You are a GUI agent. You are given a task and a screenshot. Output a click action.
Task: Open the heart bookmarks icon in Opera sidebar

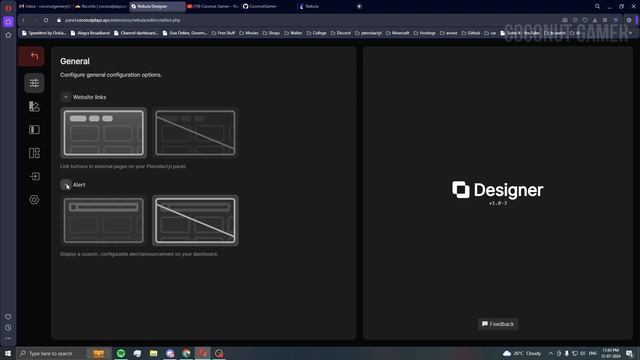point(8,317)
